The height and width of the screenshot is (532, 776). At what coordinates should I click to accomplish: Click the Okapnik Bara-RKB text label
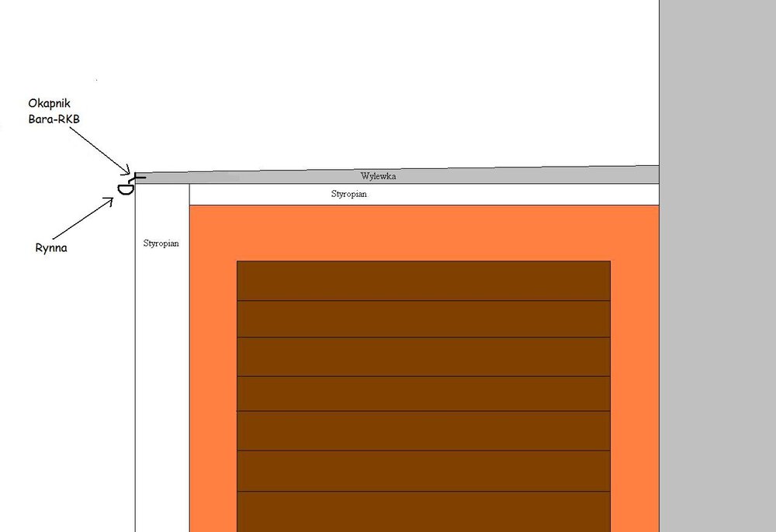(x=54, y=111)
